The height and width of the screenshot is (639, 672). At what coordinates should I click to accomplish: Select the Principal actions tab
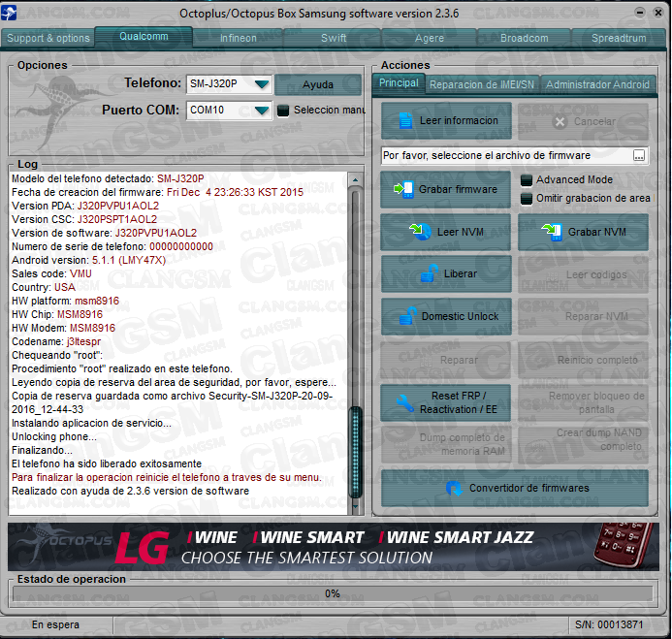399,83
